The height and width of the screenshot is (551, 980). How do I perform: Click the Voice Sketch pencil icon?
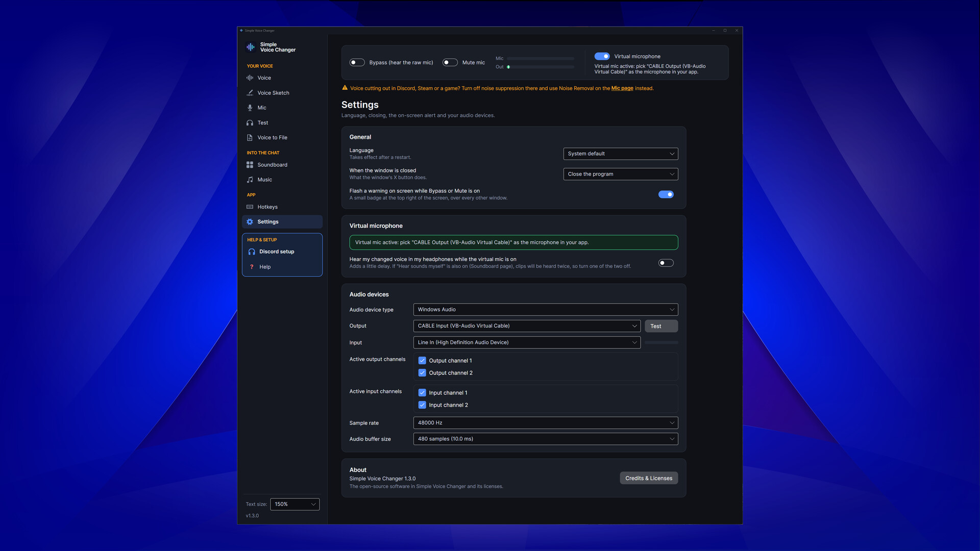click(250, 93)
